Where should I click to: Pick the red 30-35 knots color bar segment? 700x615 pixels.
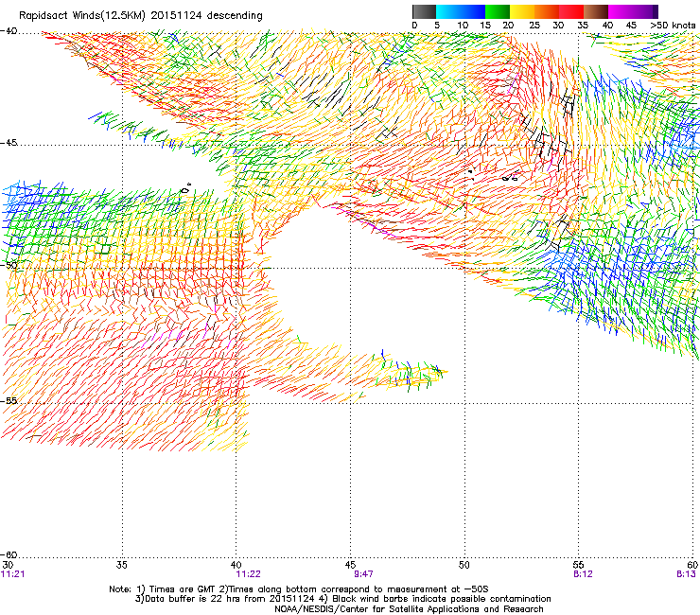571,11
